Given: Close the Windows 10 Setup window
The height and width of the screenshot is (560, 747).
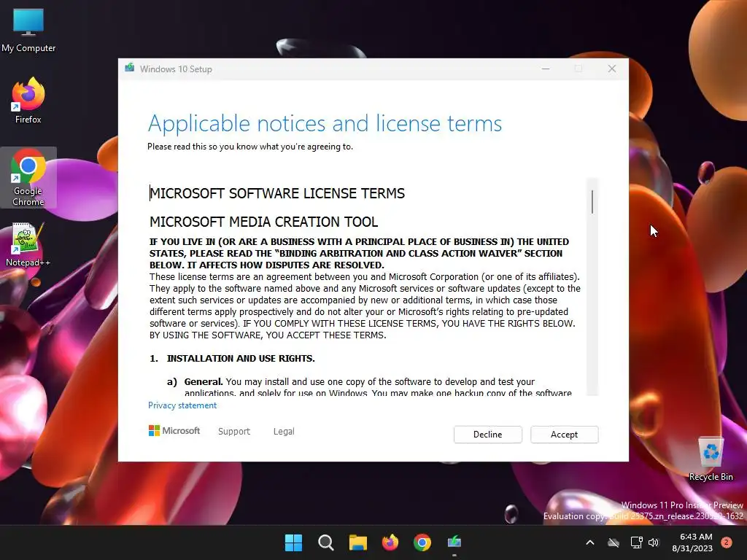Looking at the screenshot, I should tap(612, 69).
